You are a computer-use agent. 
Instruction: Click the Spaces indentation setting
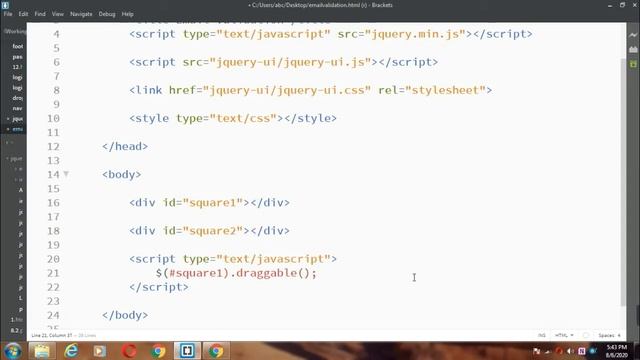coord(609,335)
